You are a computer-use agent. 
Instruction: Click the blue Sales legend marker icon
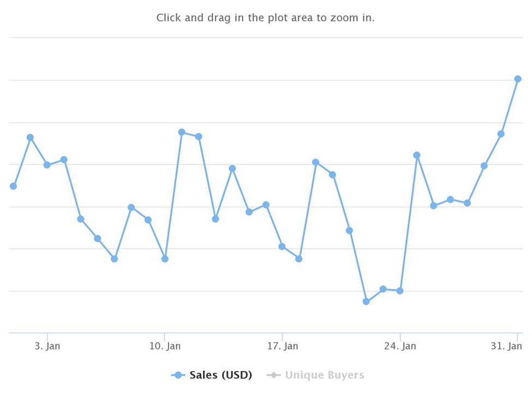(x=178, y=375)
